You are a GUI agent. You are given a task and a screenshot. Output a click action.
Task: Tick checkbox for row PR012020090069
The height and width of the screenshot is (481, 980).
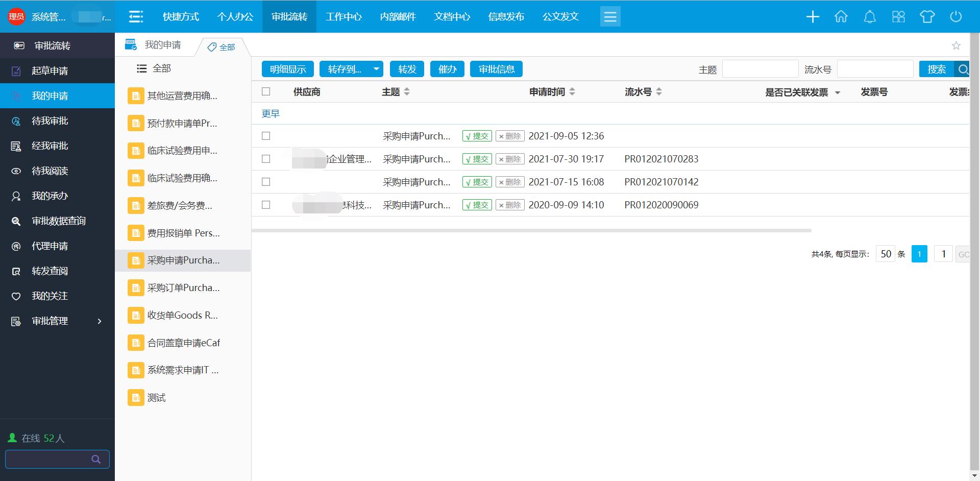pyautogui.click(x=266, y=205)
